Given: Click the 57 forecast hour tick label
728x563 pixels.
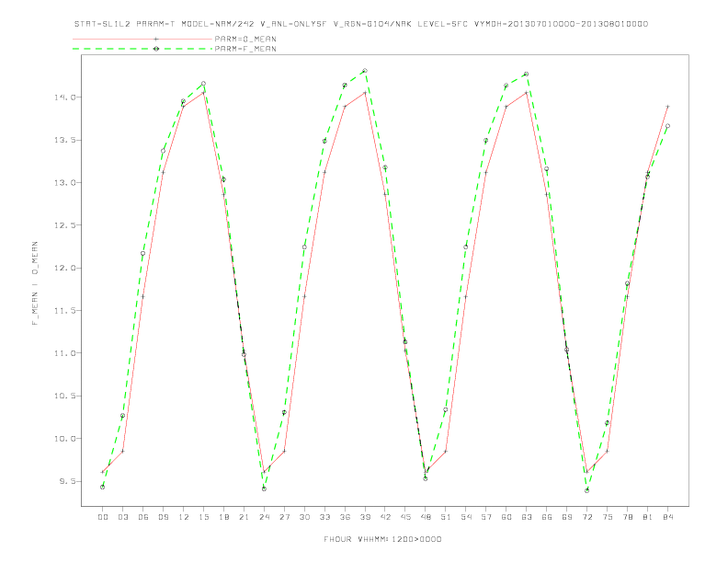Looking at the screenshot, I should tap(486, 517).
